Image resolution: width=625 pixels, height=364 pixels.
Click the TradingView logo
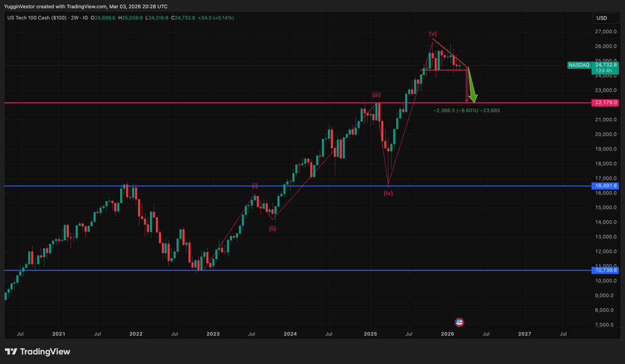tap(37, 352)
